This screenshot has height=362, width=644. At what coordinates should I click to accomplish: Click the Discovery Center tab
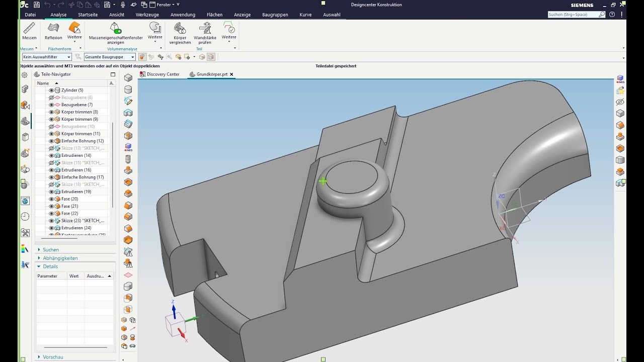coord(159,74)
